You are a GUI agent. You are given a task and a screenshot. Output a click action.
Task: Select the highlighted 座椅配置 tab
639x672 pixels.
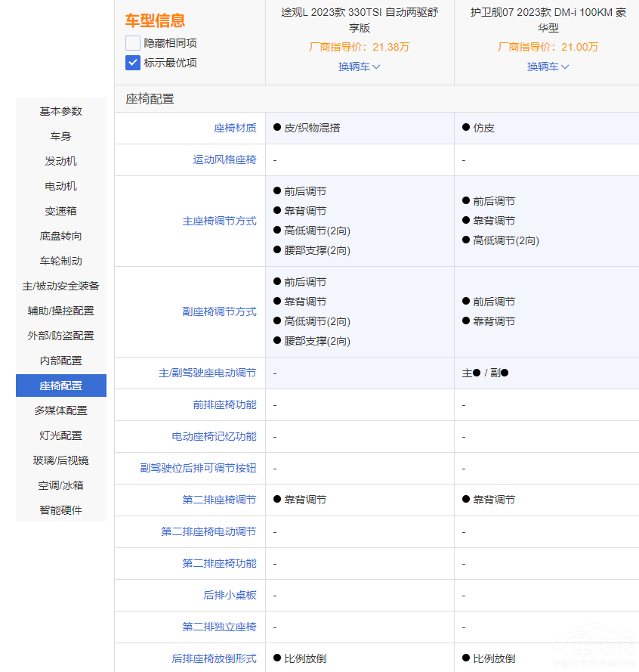click(x=60, y=386)
